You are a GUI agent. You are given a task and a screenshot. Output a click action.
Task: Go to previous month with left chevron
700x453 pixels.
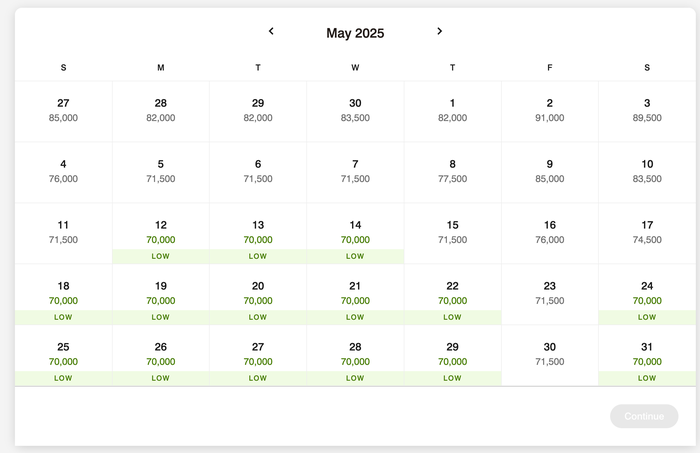(271, 31)
